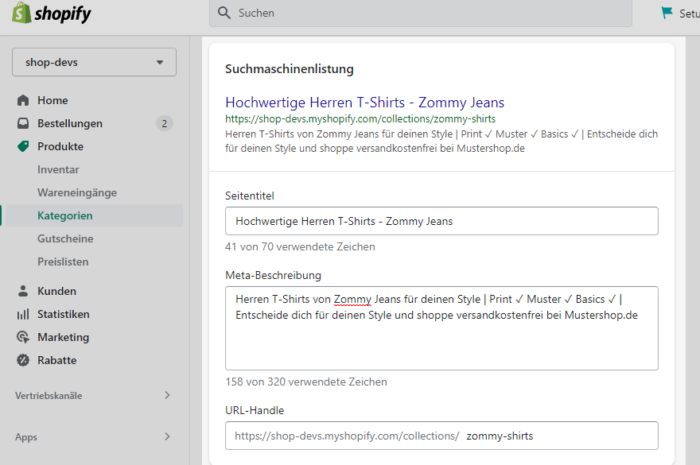
Task: Click the green preview URL zommy-shirts
Action: (x=360, y=119)
